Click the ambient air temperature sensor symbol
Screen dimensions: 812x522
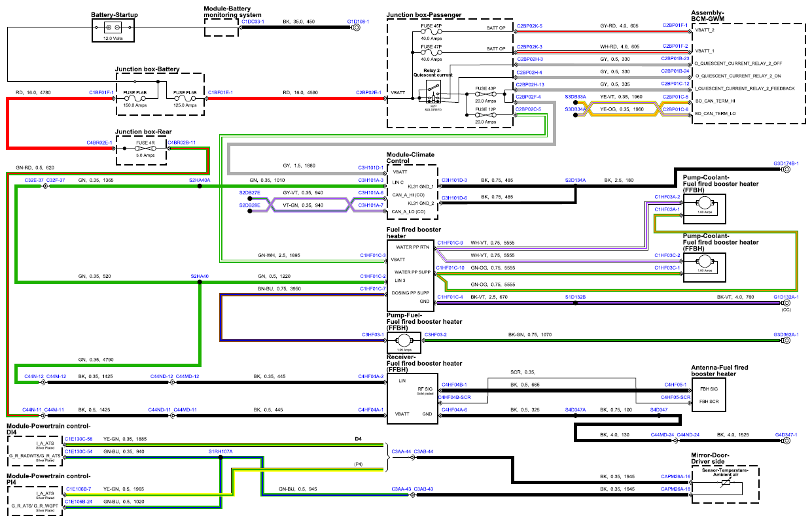pyautogui.click(x=725, y=483)
